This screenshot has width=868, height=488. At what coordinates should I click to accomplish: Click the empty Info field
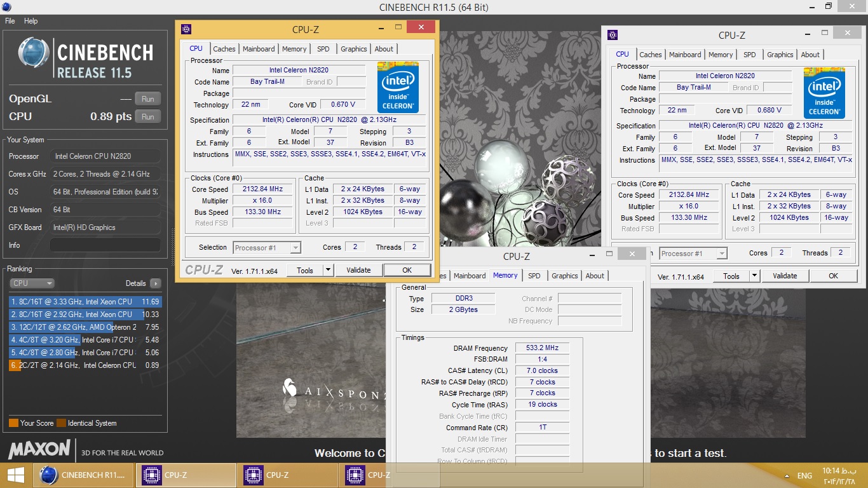(105, 245)
